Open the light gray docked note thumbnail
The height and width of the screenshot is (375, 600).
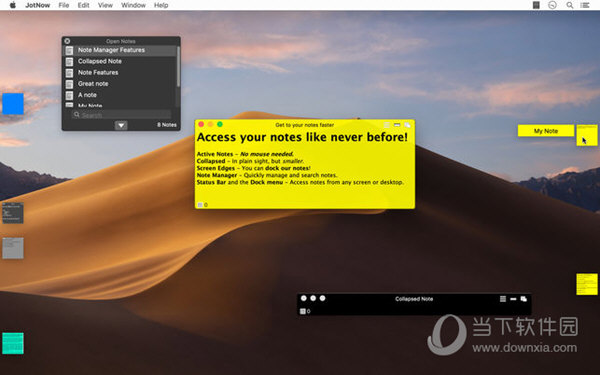point(13,248)
